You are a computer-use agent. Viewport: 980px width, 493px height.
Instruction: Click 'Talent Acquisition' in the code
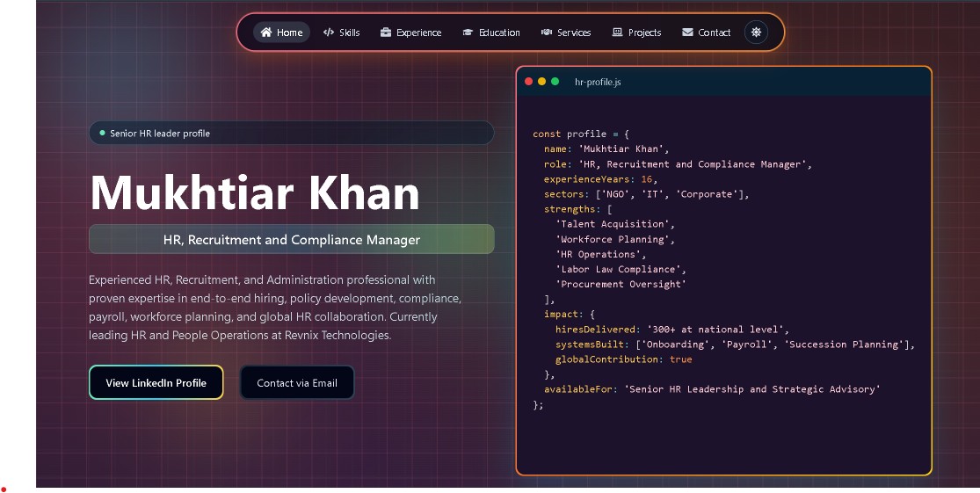(x=615, y=224)
